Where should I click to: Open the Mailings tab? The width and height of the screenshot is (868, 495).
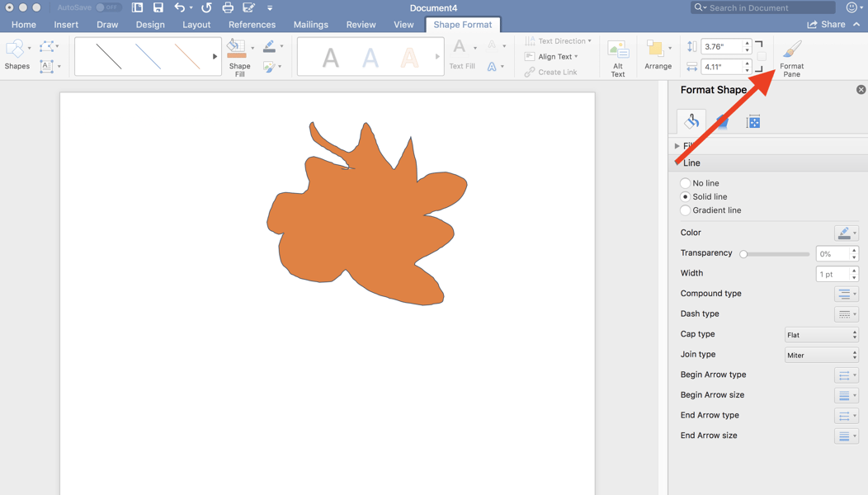tap(311, 24)
